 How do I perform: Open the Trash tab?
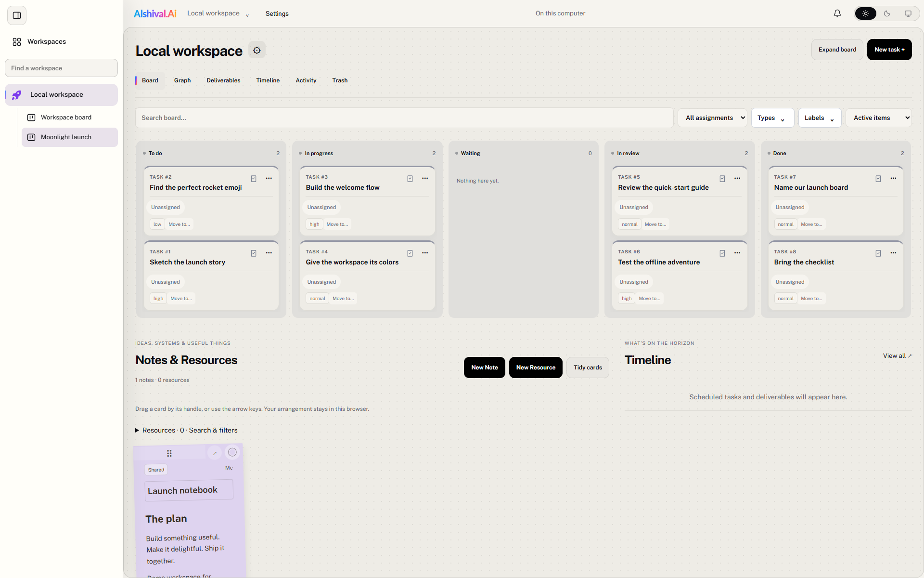click(x=340, y=80)
